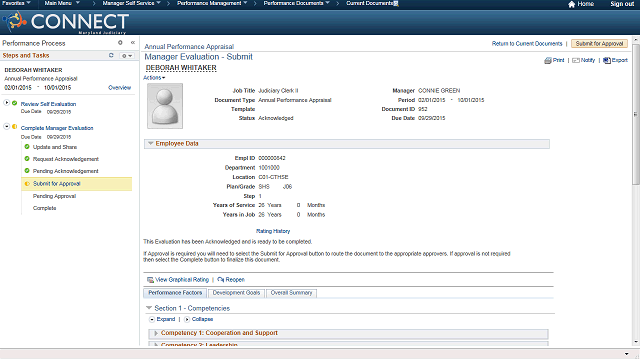Open the Steps and Tasks gear dropdown
This screenshot has width=640, height=360.
coord(126,56)
